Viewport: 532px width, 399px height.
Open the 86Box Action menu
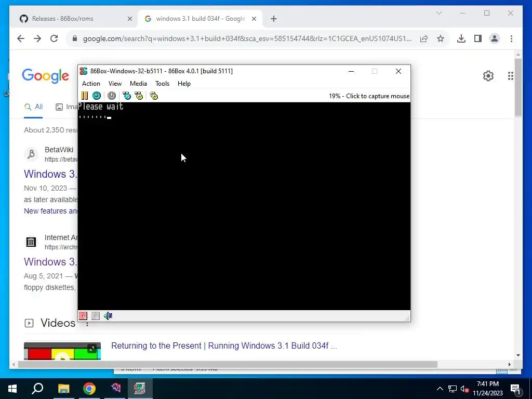tap(91, 84)
